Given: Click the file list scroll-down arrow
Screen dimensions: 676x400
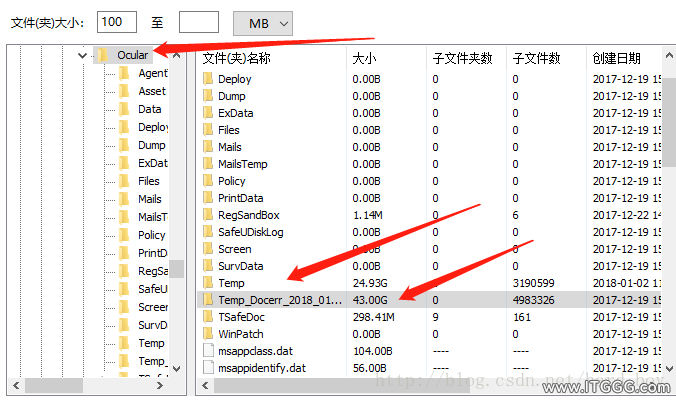Looking at the screenshot, I should (x=669, y=369).
